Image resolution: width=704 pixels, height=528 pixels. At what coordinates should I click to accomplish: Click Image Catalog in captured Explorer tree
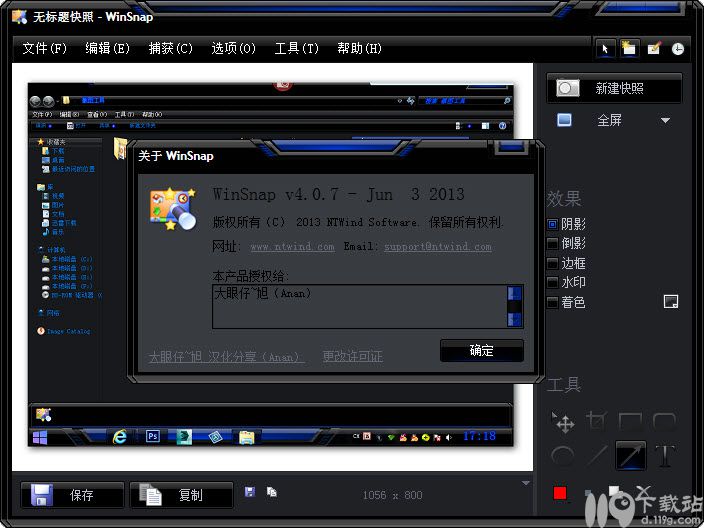point(69,331)
